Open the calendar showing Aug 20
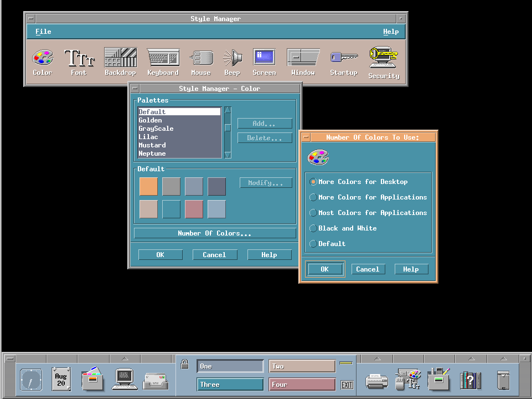Viewport: 532px width, 399px height. tap(61, 379)
